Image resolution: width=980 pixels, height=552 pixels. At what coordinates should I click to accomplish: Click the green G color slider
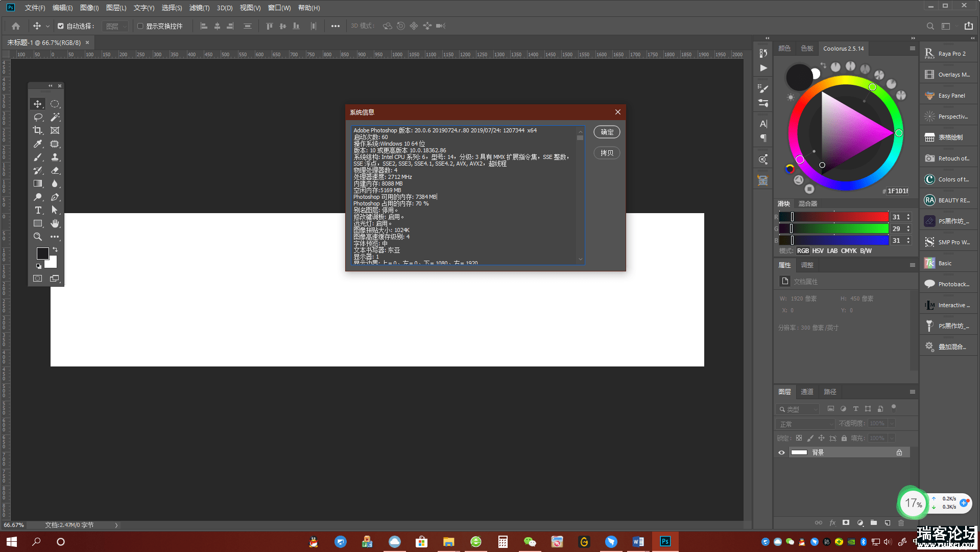[834, 228]
